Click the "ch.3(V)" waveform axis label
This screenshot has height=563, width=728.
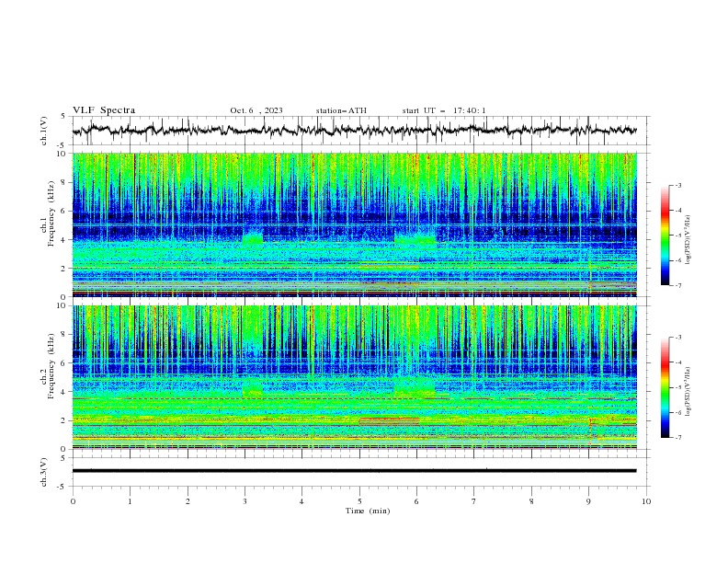[x=44, y=472]
